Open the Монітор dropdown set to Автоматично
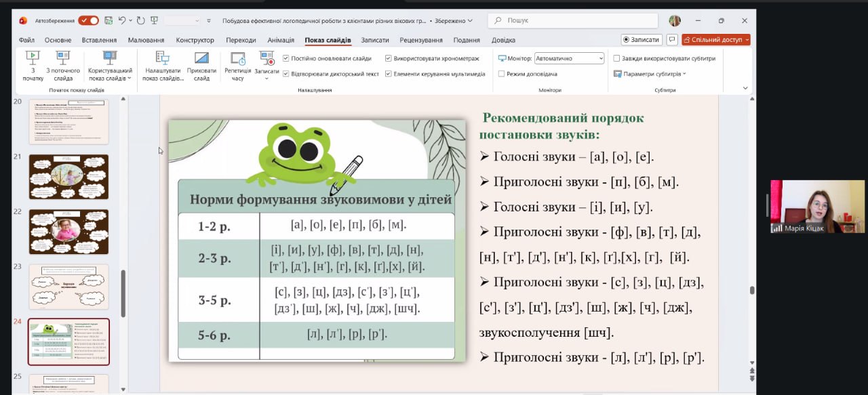 [x=569, y=58]
